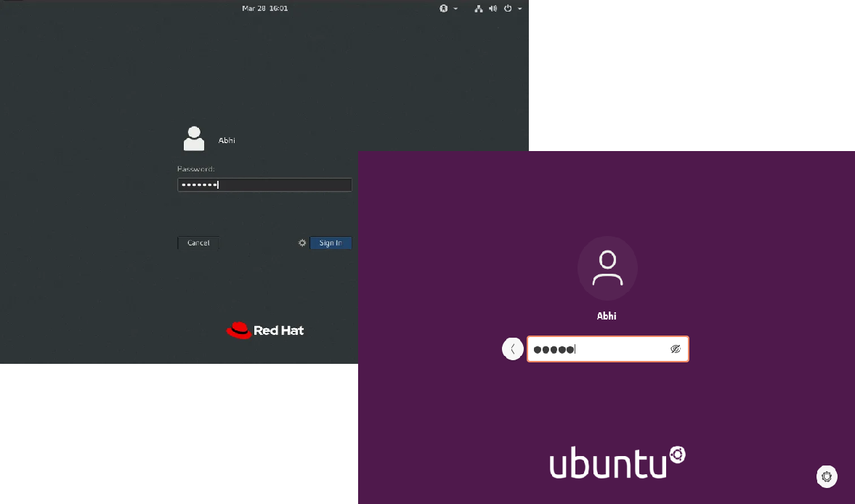
Task: Open session options gear beside Sign In
Action: (302, 243)
